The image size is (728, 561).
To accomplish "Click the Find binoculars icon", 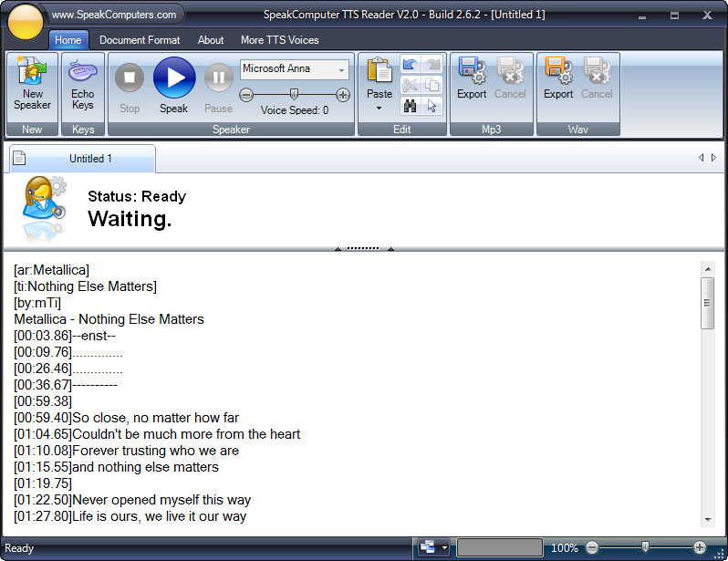I will point(410,107).
